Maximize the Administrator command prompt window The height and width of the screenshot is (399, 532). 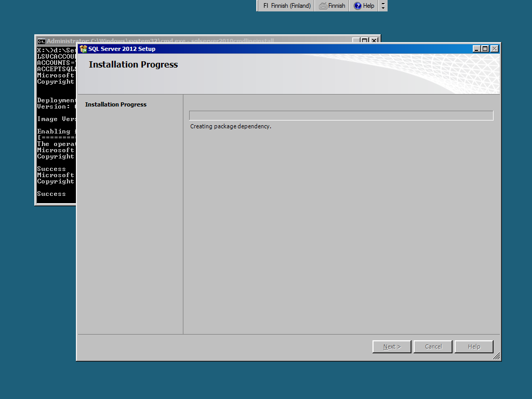coord(365,41)
